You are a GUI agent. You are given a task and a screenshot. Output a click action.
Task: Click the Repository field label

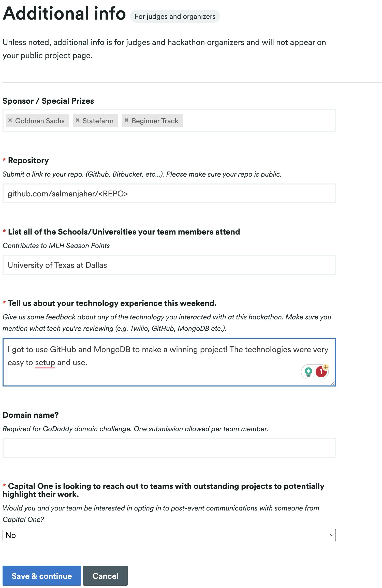(28, 160)
